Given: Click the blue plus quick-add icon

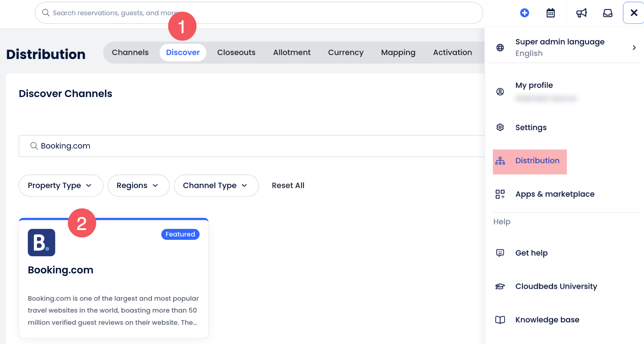Looking at the screenshot, I should (x=524, y=13).
